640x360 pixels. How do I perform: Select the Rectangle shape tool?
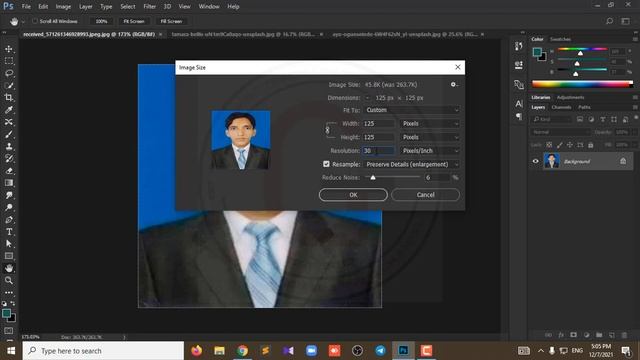pos(9,256)
